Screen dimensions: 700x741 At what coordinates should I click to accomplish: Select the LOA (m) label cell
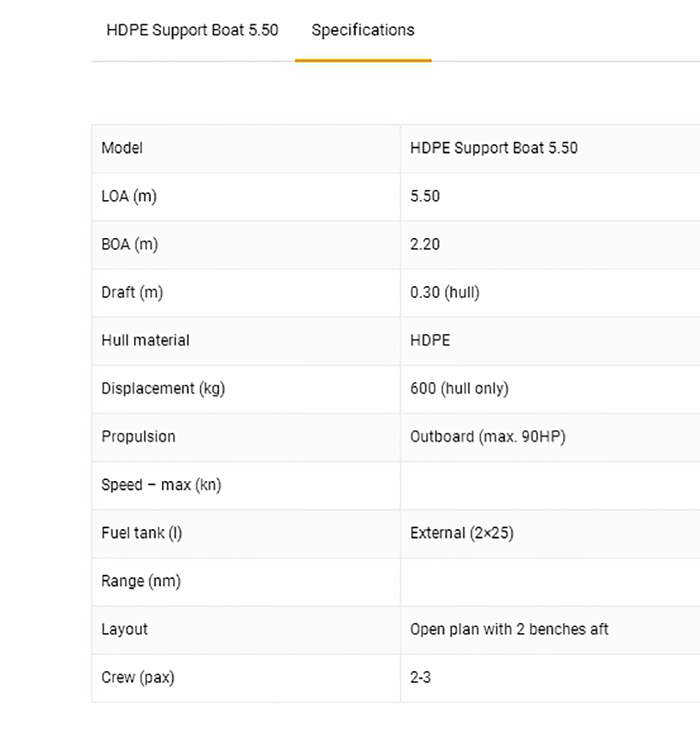click(129, 196)
